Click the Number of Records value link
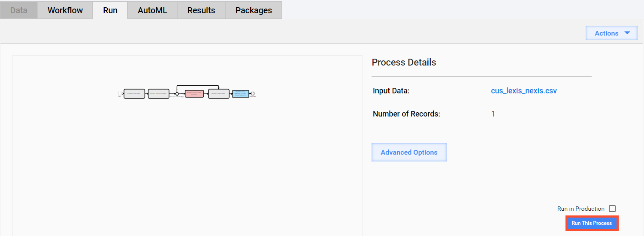The height and width of the screenshot is (236, 644). (493, 114)
